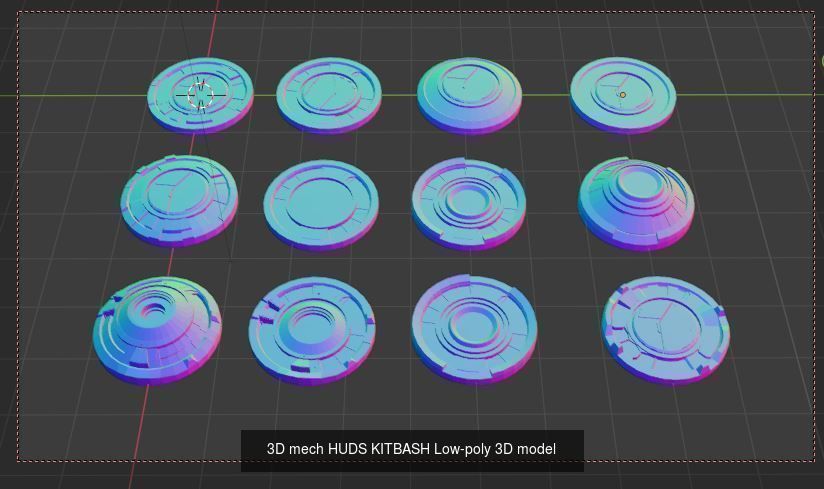Image resolution: width=824 pixels, height=489 pixels.
Task: Select the third disc in the bottom row
Action: (x=474, y=330)
